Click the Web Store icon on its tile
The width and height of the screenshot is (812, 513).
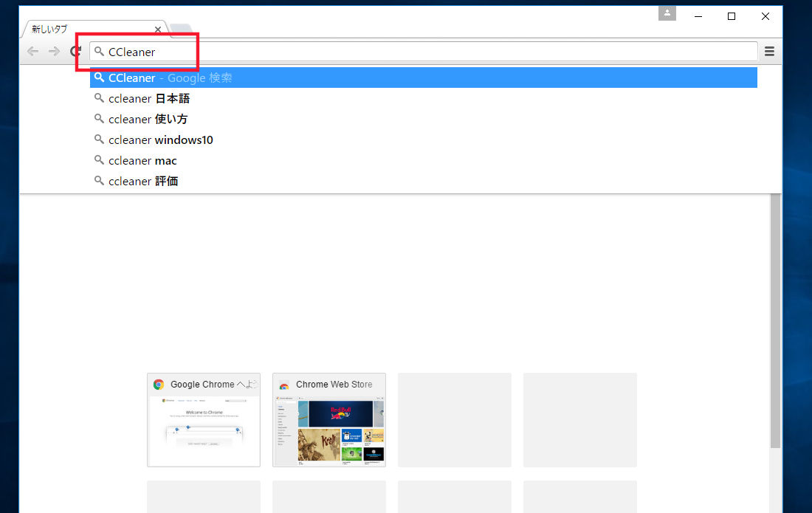point(283,385)
